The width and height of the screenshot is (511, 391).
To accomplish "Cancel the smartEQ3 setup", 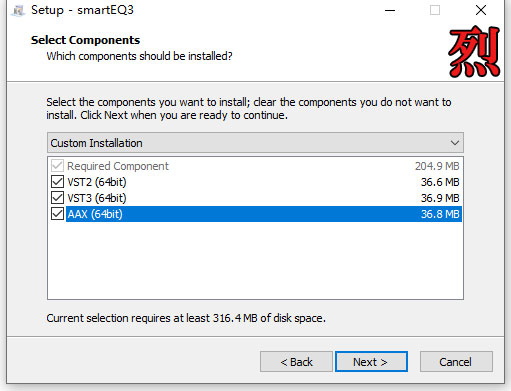I will click(x=456, y=362).
